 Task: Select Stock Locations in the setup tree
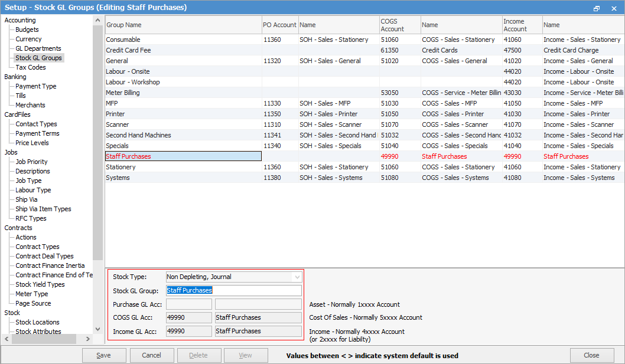pyautogui.click(x=37, y=322)
